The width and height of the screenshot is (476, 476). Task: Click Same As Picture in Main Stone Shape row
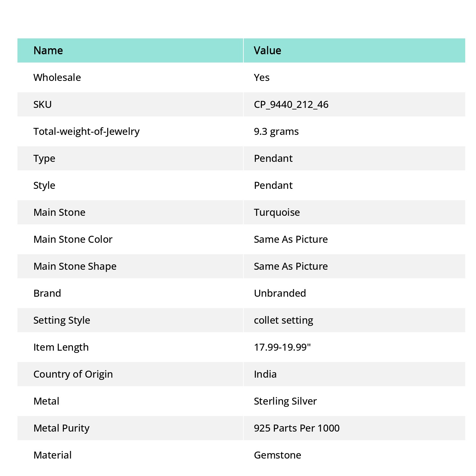(x=291, y=266)
